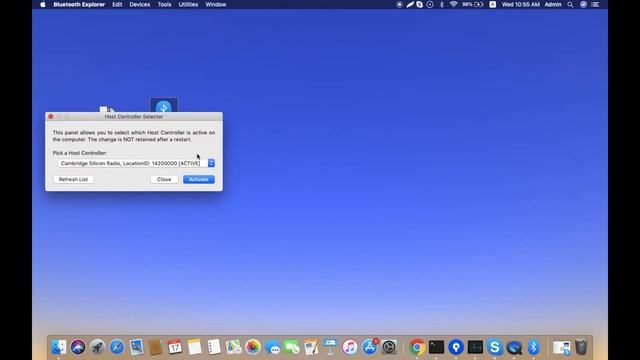Close the Host Controller Selector window with the red button
The height and width of the screenshot is (360, 640).
pos(51,116)
